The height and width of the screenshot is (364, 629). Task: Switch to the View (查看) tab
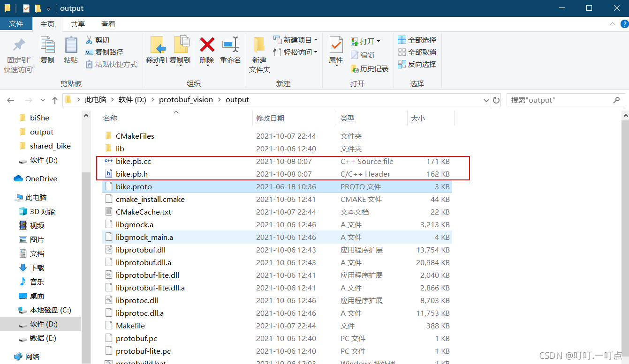[108, 24]
